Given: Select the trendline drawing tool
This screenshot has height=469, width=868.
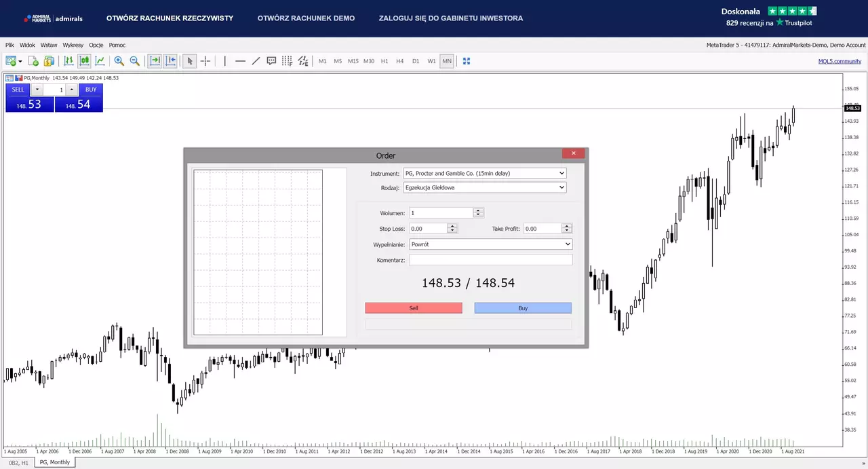Looking at the screenshot, I should pyautogui.click(x=256, y=61).
